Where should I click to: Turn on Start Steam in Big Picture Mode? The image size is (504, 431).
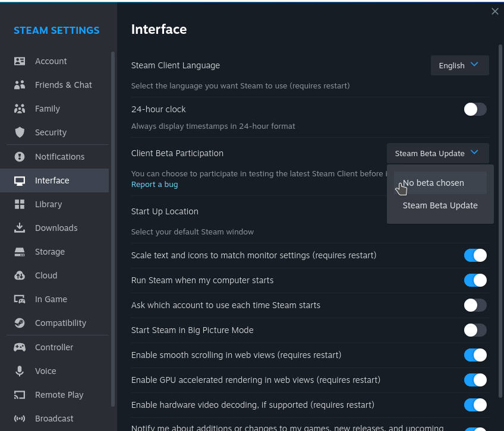(x=475, y=330)
